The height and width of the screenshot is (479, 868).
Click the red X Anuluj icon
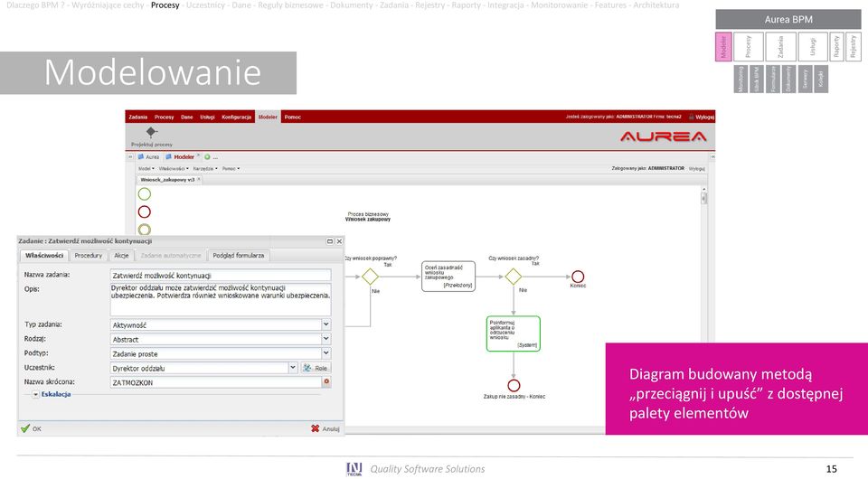[x=315, y=428]
